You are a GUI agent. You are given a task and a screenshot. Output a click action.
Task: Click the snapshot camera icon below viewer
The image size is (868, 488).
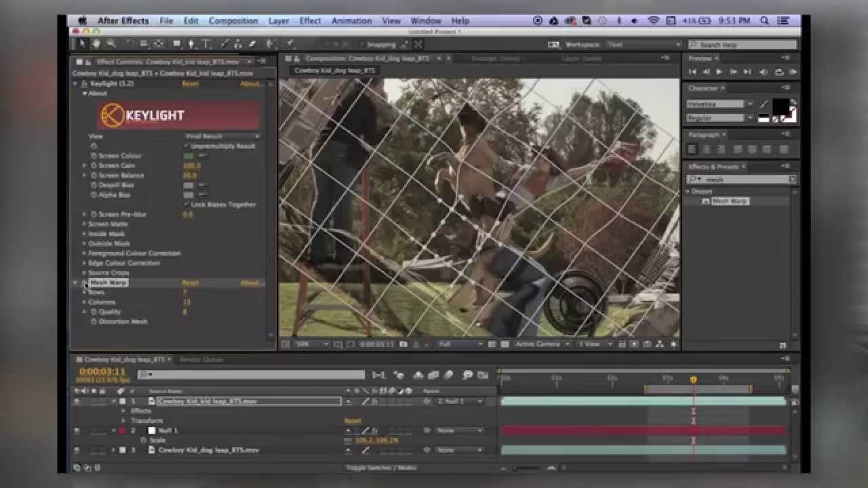[x=403, y=344]
